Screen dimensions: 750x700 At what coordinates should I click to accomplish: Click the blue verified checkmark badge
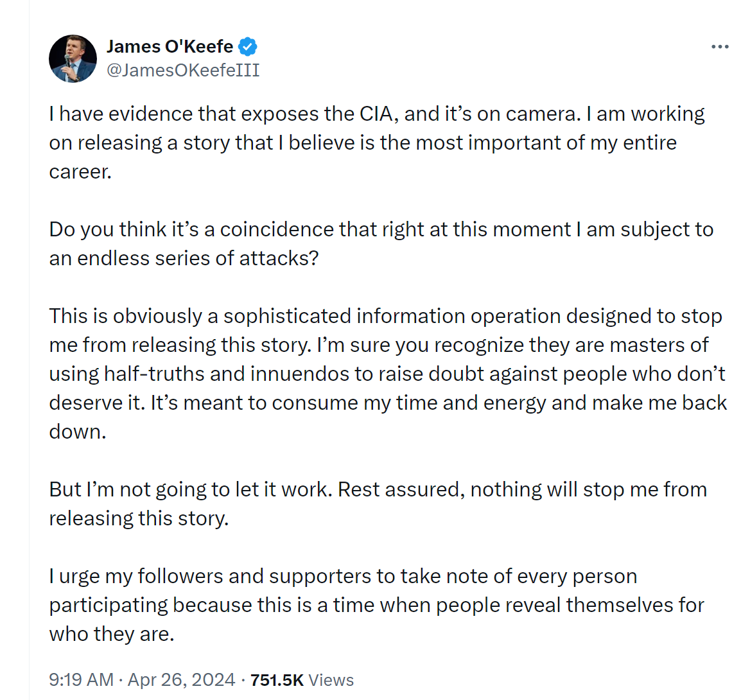pos(248,47)
